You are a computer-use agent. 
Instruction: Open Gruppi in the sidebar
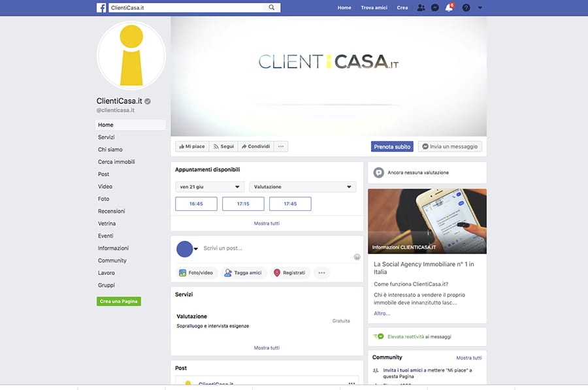coord(106,285)
